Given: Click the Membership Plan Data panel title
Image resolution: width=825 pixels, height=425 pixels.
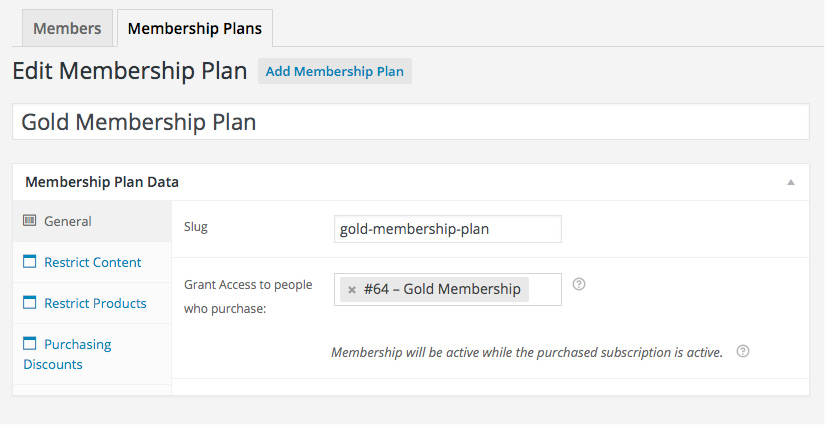Looking at the screenshot, I should (102, 182).
